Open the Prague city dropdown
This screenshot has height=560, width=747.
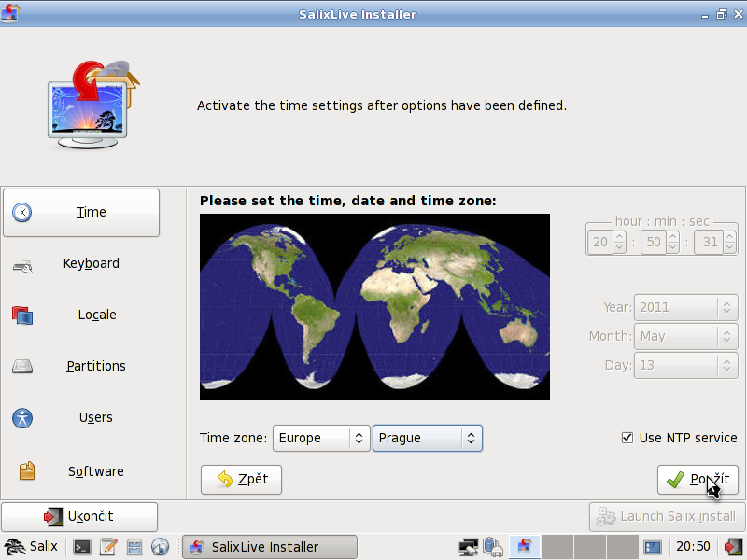[x=428, y=438]
